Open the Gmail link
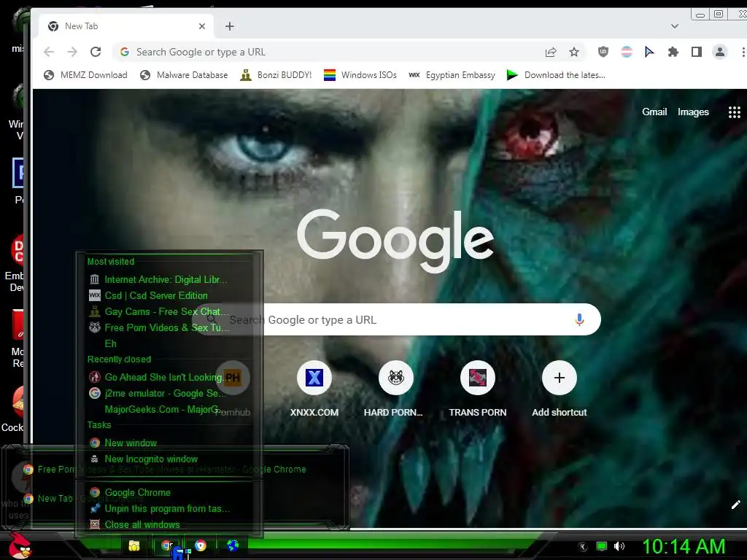 click(x=654, y=112)
